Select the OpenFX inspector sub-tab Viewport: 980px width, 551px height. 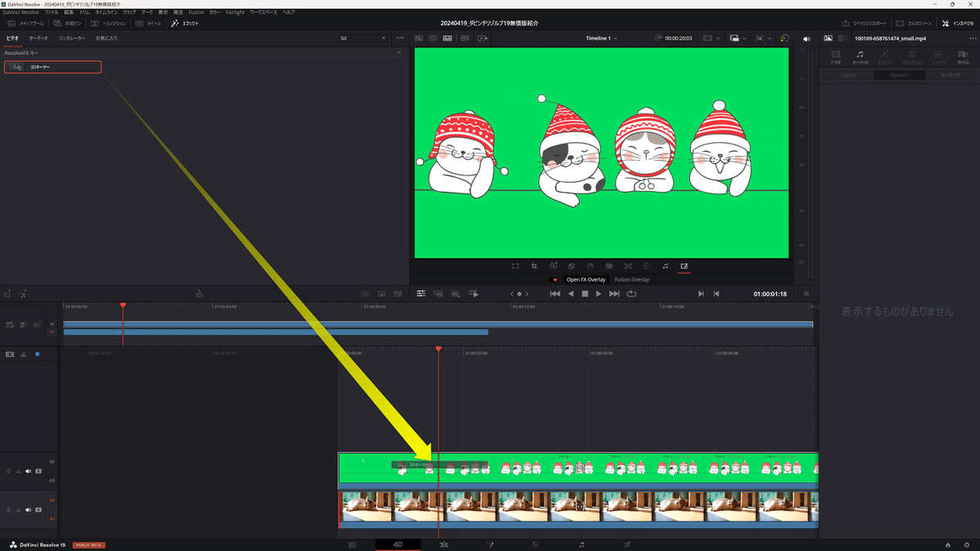point(899,75)
